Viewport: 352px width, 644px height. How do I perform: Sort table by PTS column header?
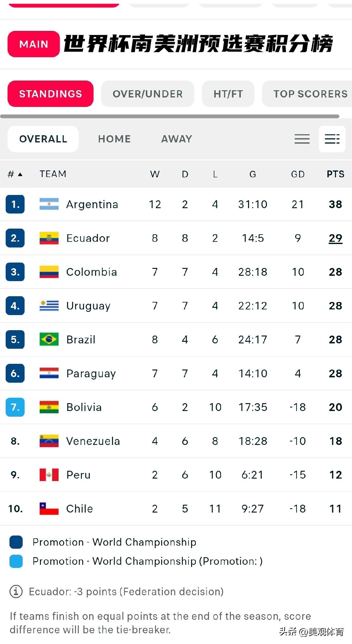pyautogui.click(x=335, y=174)
